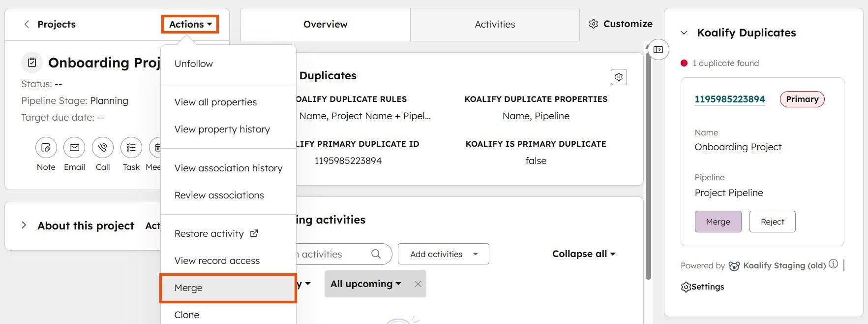This screenshot has width=868, height=324.
Task: Select Unfollow from Actions menu
Action: coord(194,64)
